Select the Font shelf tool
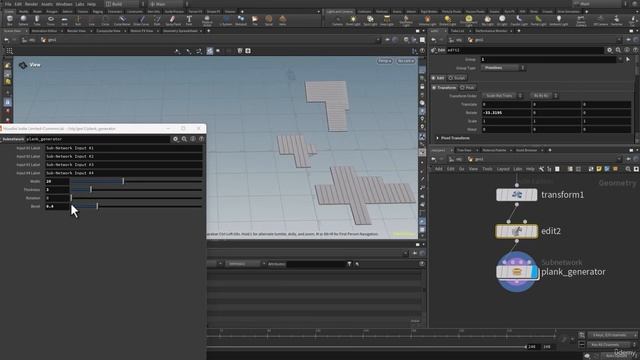The height and width of the screenshot is (360, 640). tap(189, 20)
